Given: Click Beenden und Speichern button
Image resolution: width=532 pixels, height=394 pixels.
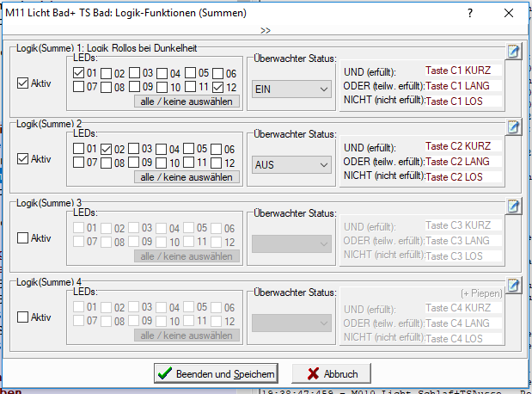Looking at the screenshot, I should (215, 373).
